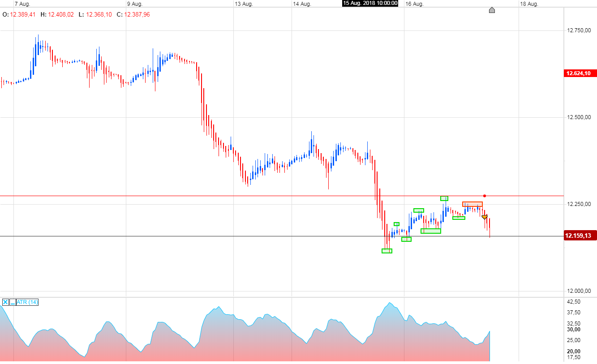Open the orange resistance zone rectangle
The height and width of the screenshot is (364, 597).
tap(472, 204)
